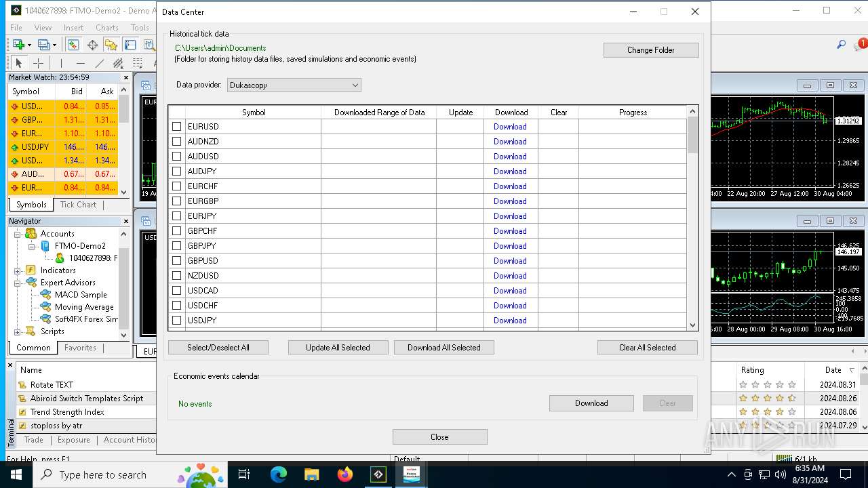Screen dimensions: 868x488
Task: Switch to the Tick Chart tab
Action: coord(78,205)
